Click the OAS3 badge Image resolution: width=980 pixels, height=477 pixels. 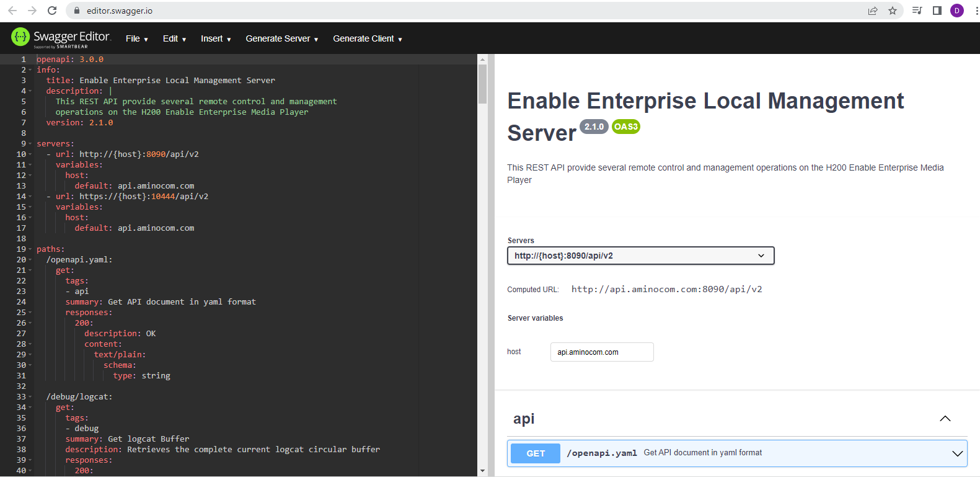click(625, 127)
